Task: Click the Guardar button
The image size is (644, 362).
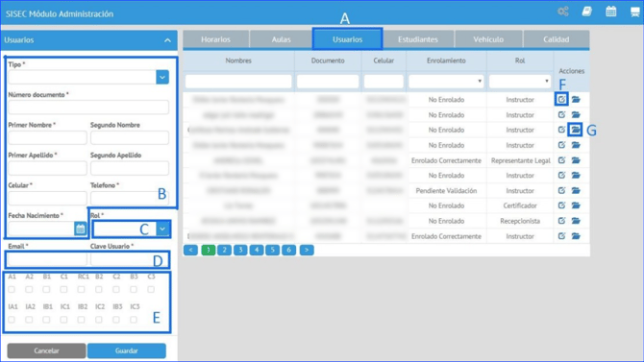Action: 127,350
